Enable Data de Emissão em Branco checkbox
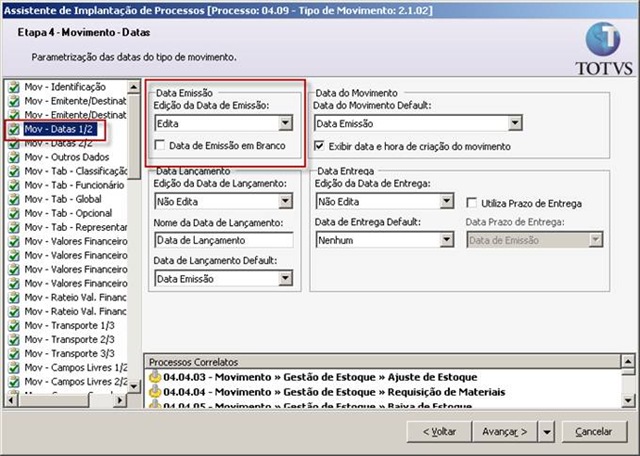 click(x=160, y=145)
